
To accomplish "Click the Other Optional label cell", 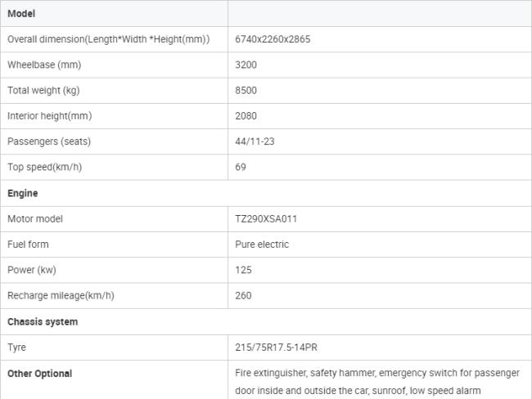I will pyautogui.click(x=39, y=373).
